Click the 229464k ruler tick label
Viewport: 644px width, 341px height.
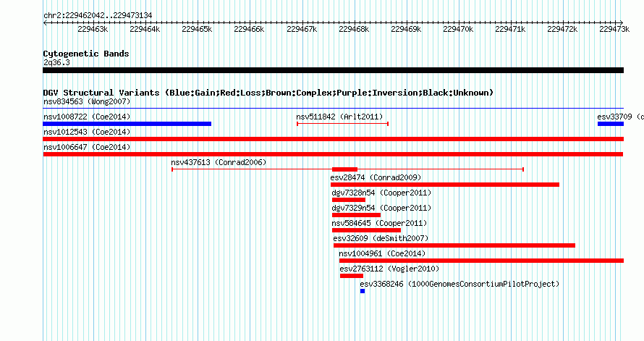click(145, 29)
